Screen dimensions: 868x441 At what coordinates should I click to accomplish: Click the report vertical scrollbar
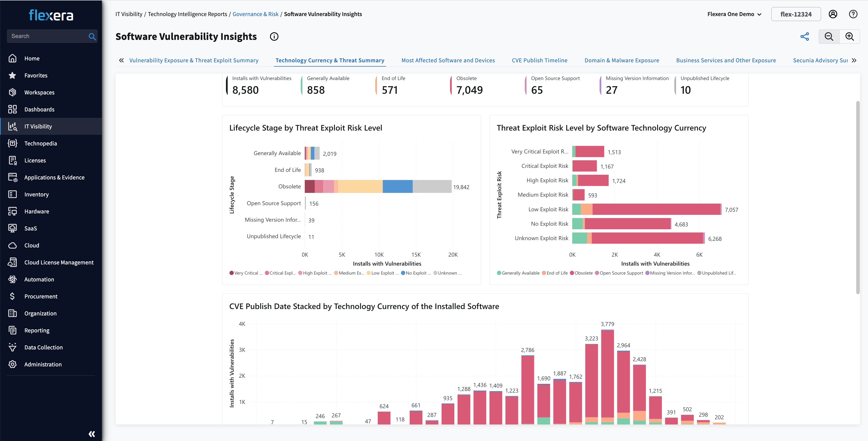[858, 197]
